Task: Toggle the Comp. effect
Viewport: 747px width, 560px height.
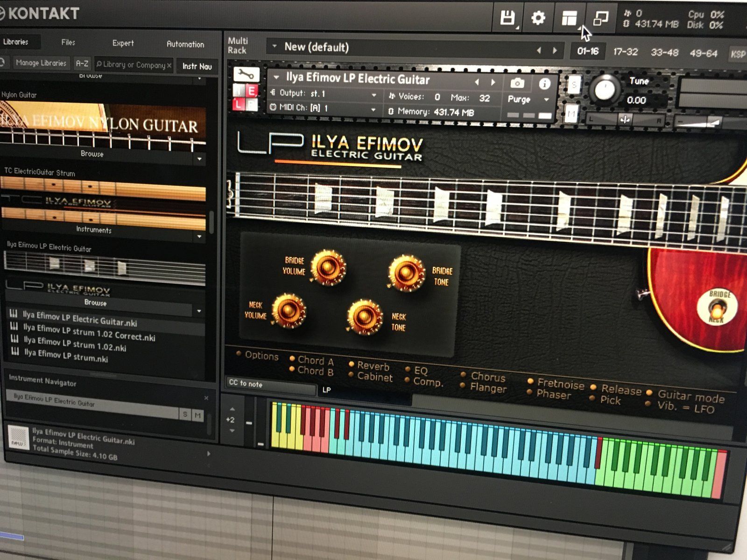Action: point(424,382)
